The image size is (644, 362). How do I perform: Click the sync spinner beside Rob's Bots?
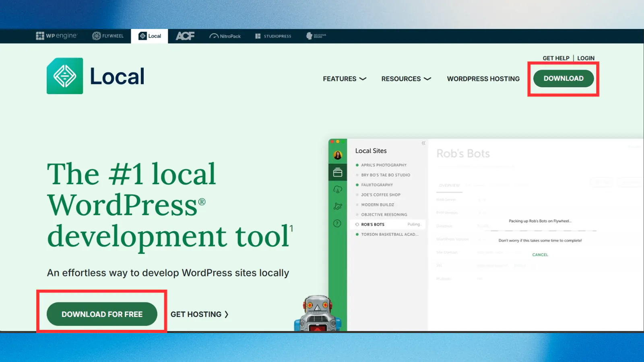click(357, 224)
